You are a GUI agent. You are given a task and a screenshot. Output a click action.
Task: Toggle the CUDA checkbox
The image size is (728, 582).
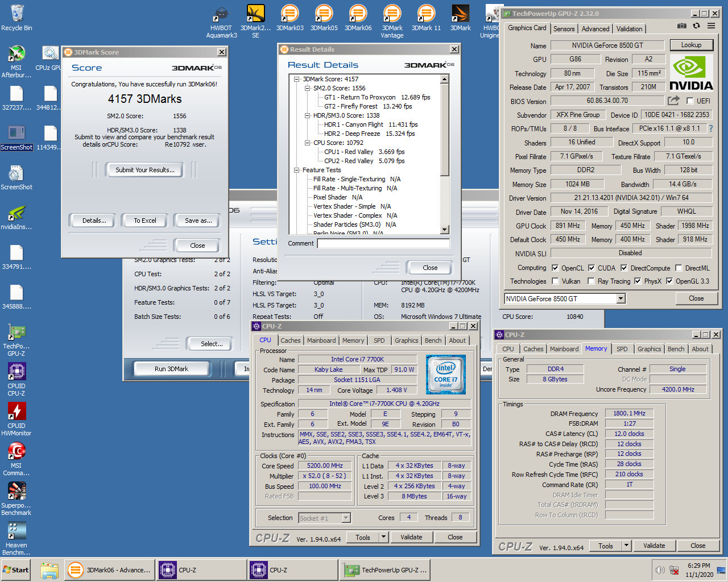(x=591, y=268)
